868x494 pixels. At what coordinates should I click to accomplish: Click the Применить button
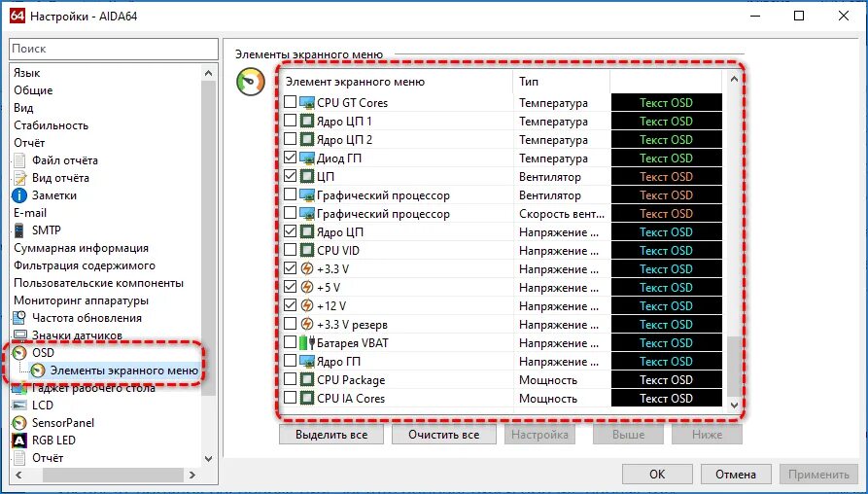coord(818,475)
